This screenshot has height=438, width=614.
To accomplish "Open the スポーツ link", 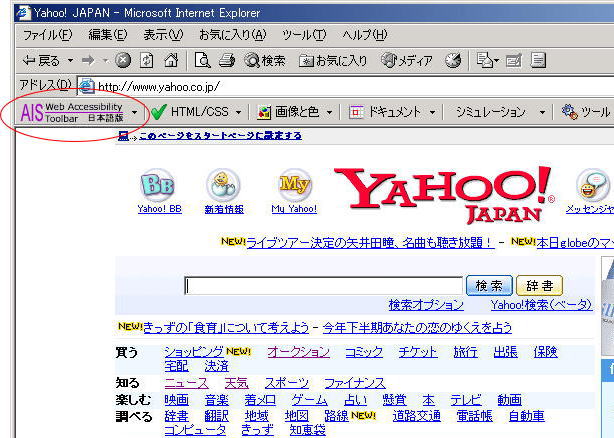I will 287,383.
